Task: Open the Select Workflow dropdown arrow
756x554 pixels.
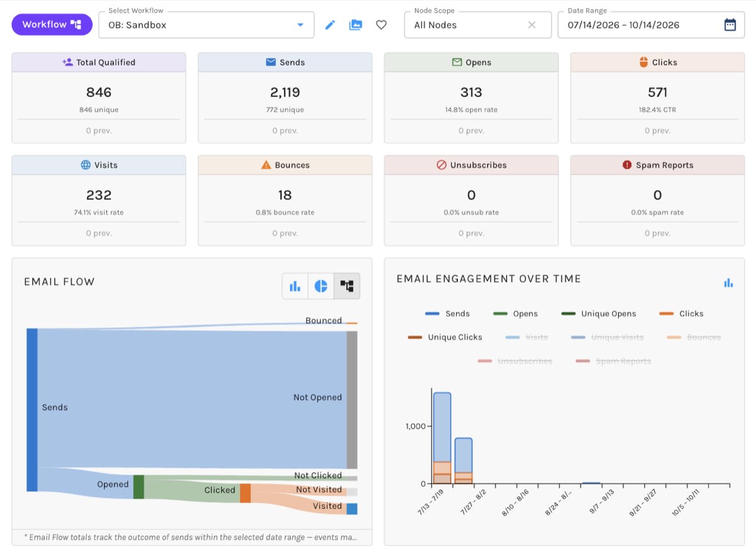Action: click(300, 25)
